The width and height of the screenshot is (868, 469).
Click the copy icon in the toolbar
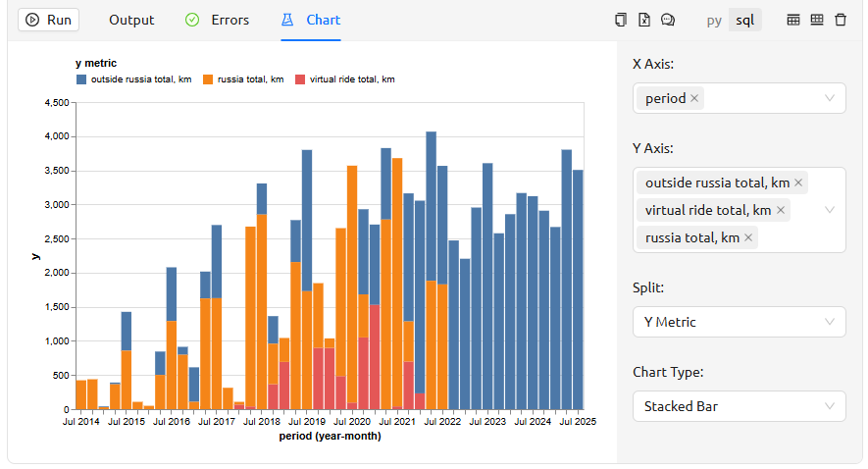coord(620,20)
